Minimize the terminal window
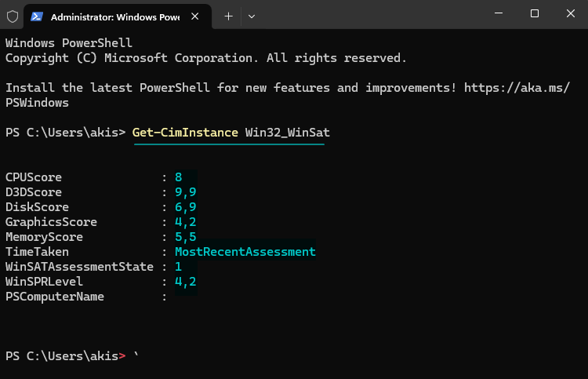This screenshot has width=588, height=379. tap(499, 13)
